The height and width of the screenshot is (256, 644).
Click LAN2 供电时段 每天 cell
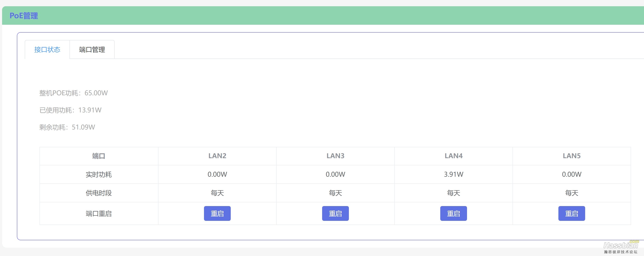coord(217,193)
